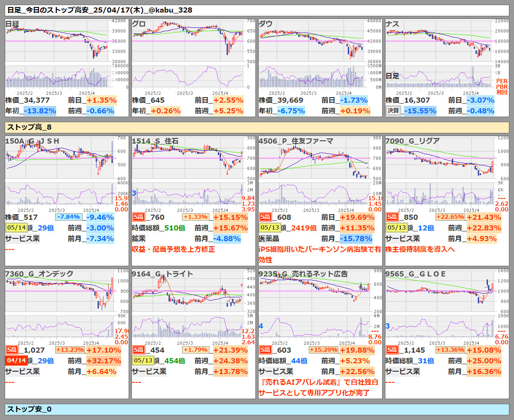This screenshot has height=420, width=514.
Task: Click the JSH change value -9.46%
Action: 100,217
